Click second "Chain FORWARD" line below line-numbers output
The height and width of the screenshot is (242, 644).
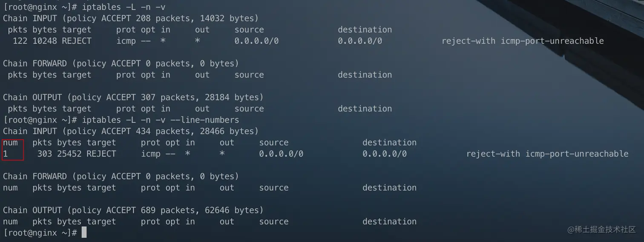point(121,176)
